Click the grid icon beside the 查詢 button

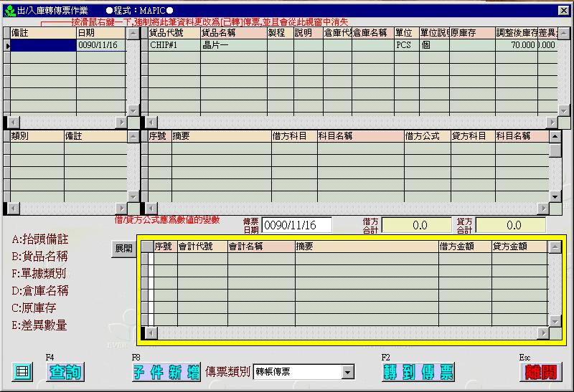[x=22, y=372]
